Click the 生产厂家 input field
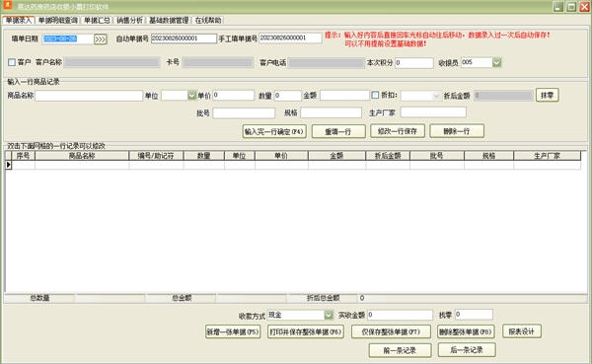592x364 pixels. pos(433,112)
